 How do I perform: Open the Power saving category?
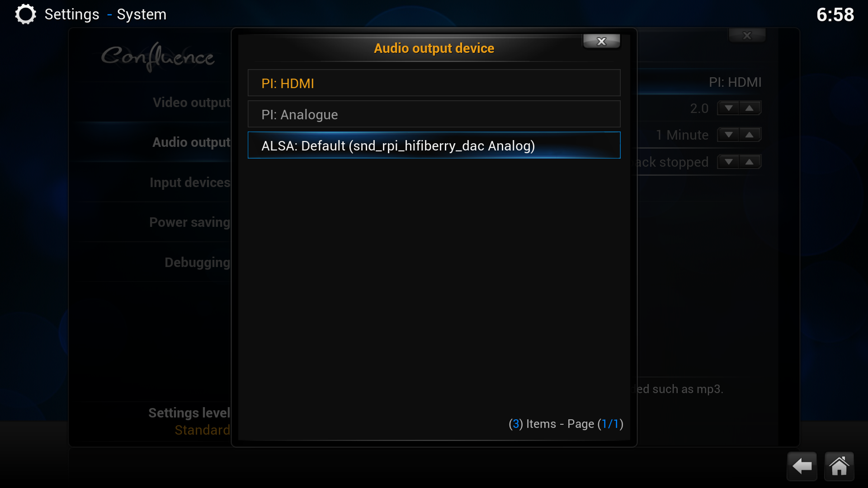click(190, 222)
